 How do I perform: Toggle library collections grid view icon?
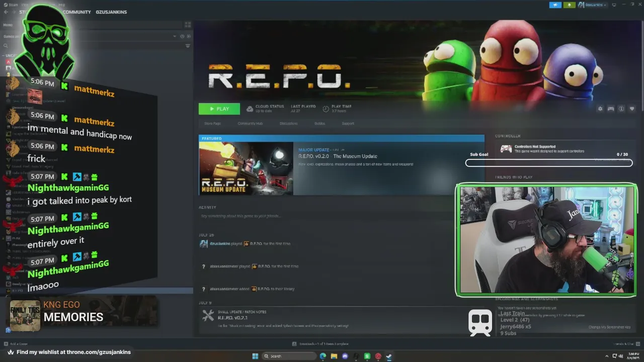[188, 25]
